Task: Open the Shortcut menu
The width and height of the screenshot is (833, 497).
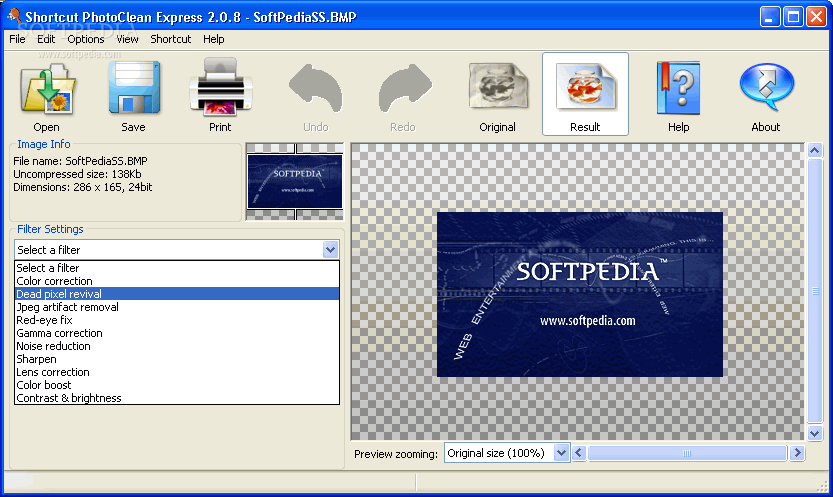Action: tap(171, 39)
